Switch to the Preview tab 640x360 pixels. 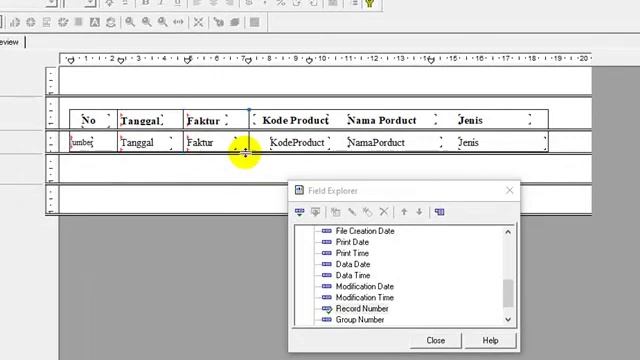(x=9, y=42)
